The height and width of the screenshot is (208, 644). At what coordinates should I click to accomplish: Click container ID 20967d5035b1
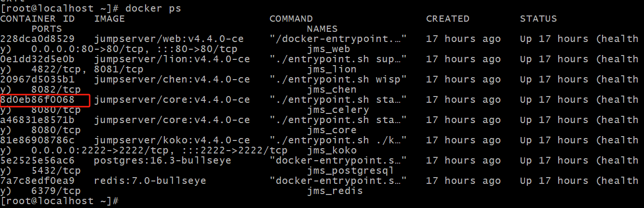[x=38, y=80]
